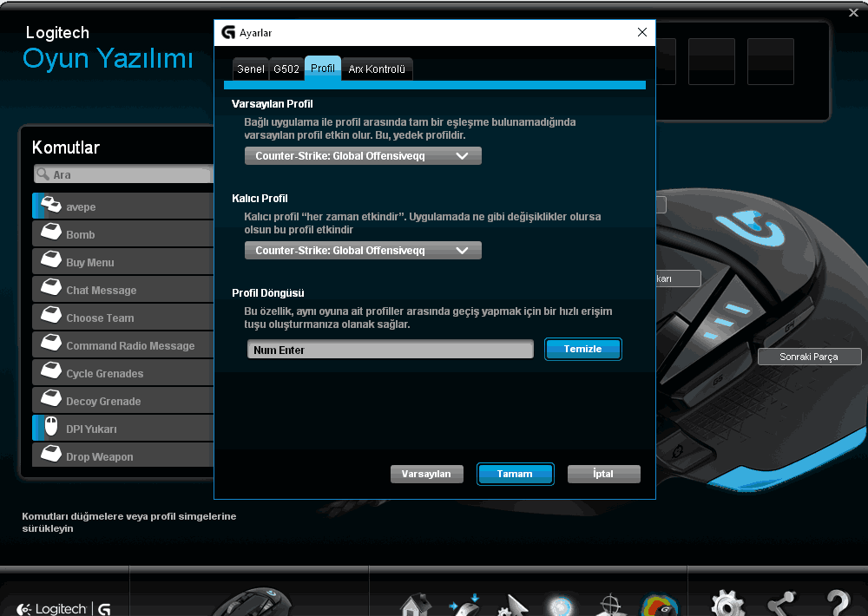Image resolution: width=868 pixels, height=616 pixels.
Task: Click the Komutlar panel title
Action: click(x=66, y=147)
